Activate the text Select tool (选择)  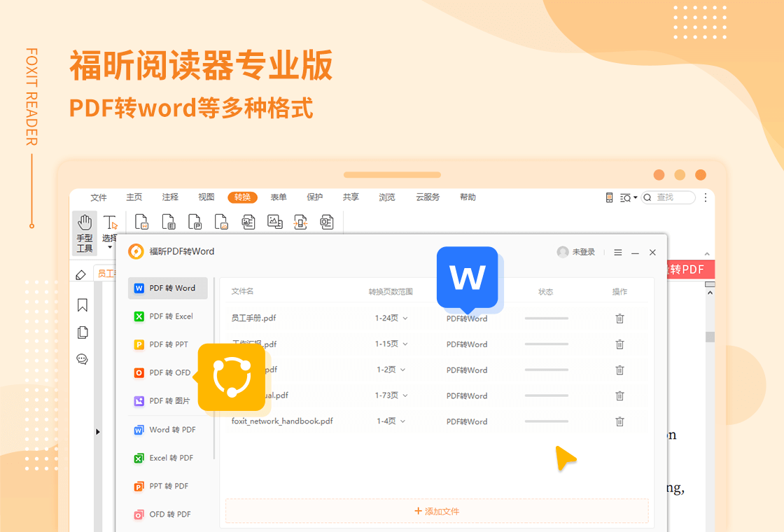click(x=109, y=228)
